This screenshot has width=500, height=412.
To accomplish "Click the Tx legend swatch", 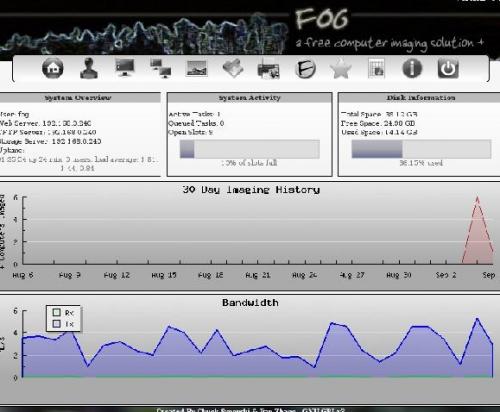I will [x=56, y=324].
